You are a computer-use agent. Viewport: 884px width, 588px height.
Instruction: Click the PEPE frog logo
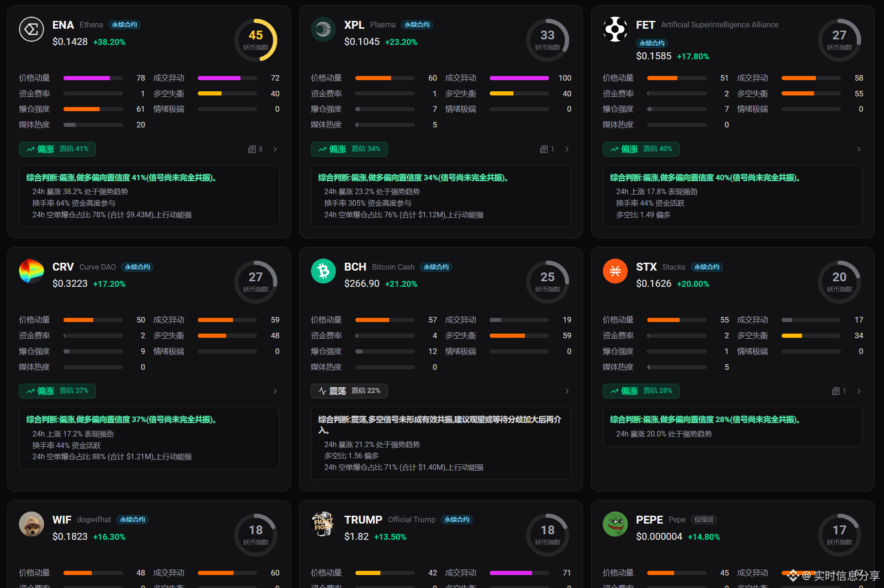(615, 524)
